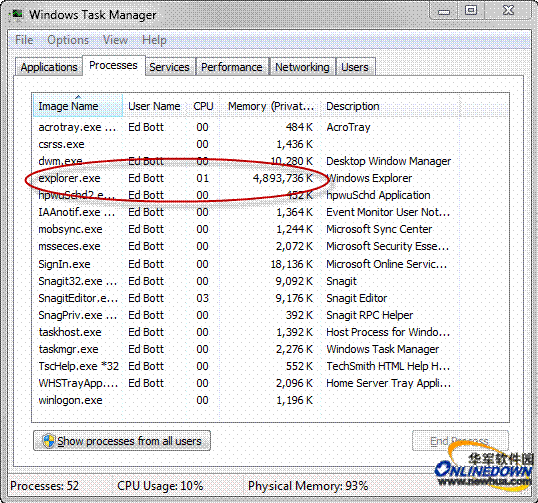Image resolution: width=538 pixels, height=503 pixels.
Task: Click the AcroTray description cell
Action: (x=348, y=127)
